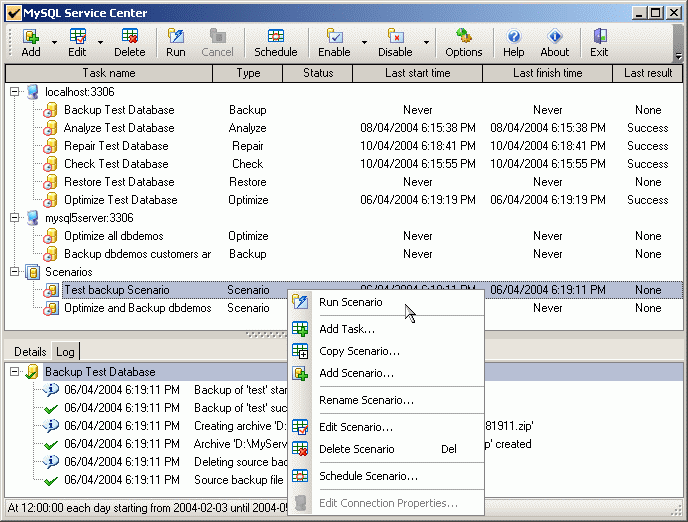
Task: Choose Run Scenario from the context menu
Action: point(388,302)
